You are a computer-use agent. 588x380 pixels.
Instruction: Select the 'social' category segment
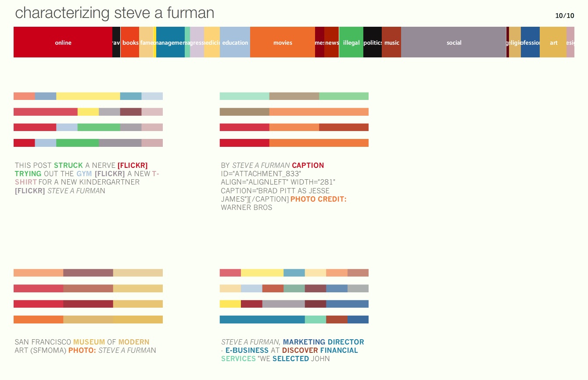coord(453,43)
